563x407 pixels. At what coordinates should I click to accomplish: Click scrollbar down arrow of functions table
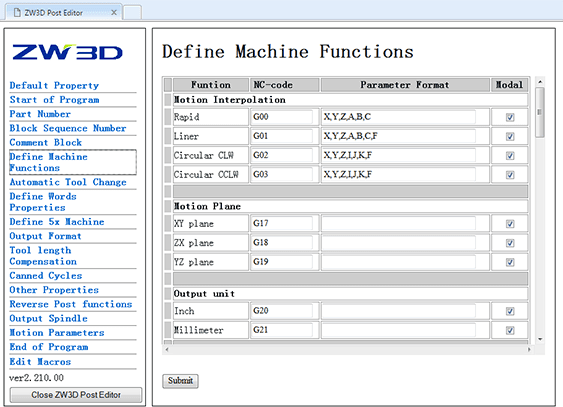click(x=540, y=339)
